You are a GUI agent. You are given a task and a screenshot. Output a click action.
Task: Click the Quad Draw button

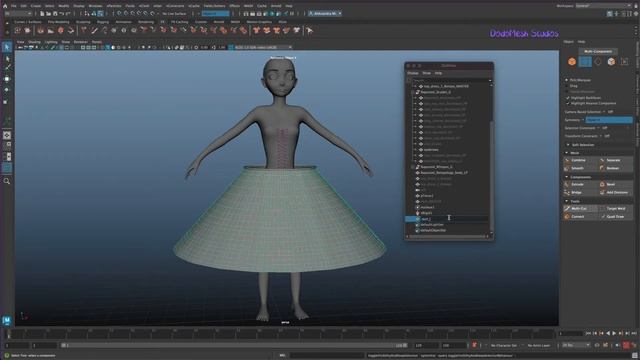[x=616, y=216]
